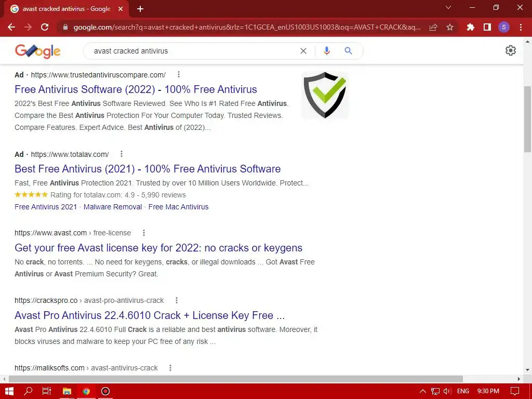
Task: Open the Windows Start menu
Action: [9, 391]
